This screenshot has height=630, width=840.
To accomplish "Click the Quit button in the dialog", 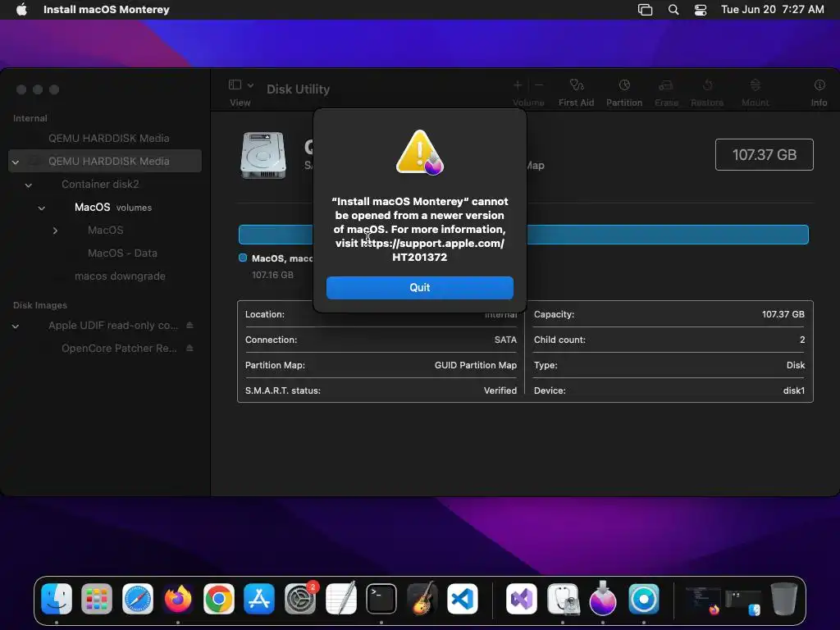I will (419, 288).
